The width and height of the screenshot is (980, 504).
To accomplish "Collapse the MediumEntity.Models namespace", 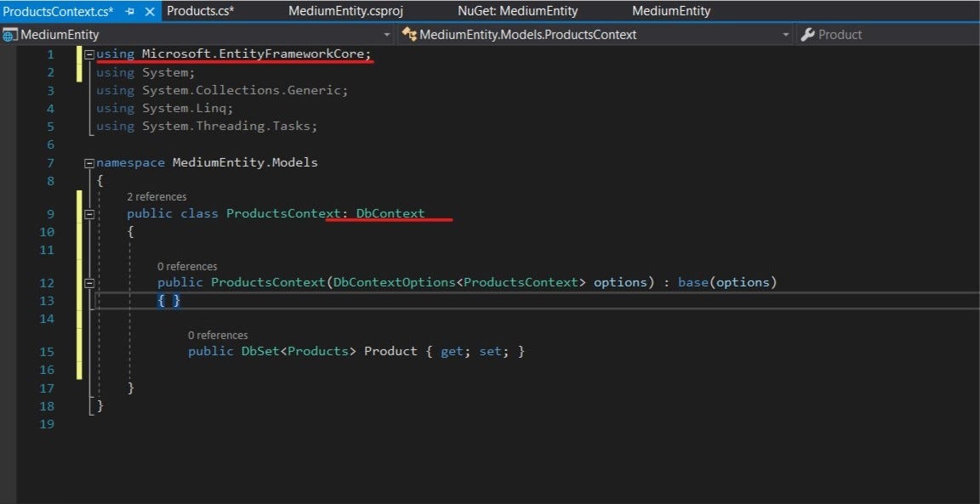I will click(x=90, y=161).
